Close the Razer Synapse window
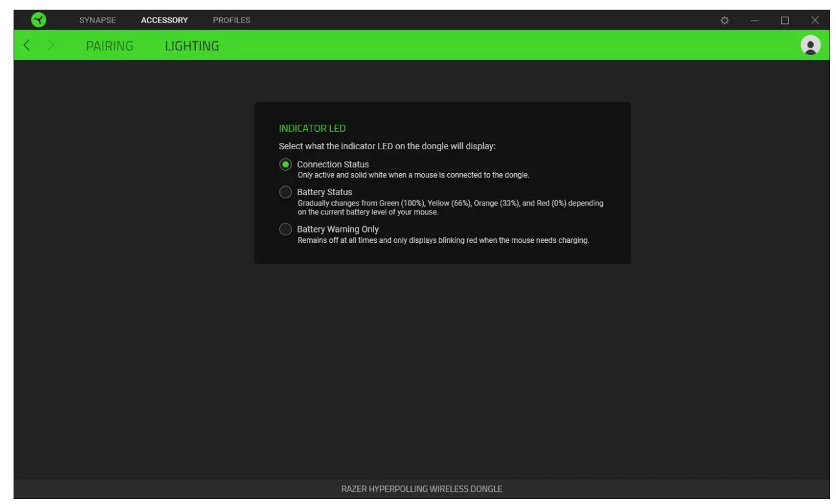 pyautogui.click(x=815, y=21)
